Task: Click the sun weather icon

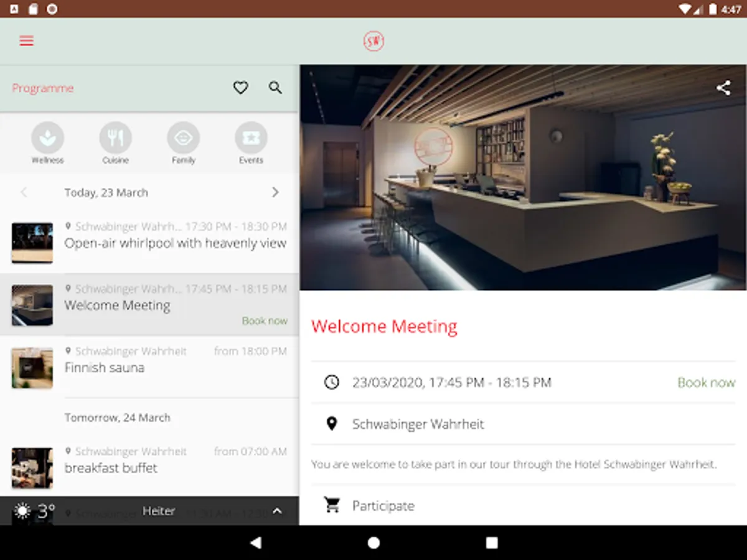Action: pyautogui.click(x=22, y=511)
